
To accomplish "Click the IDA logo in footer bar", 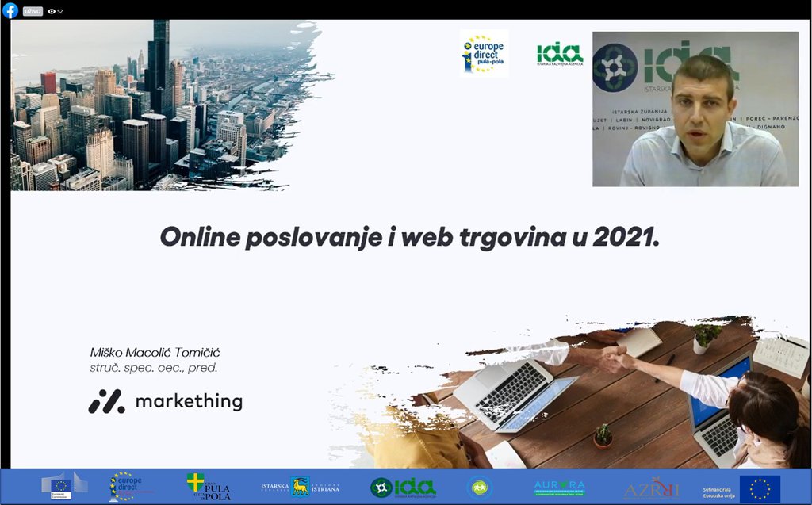I will coord(403,488).
